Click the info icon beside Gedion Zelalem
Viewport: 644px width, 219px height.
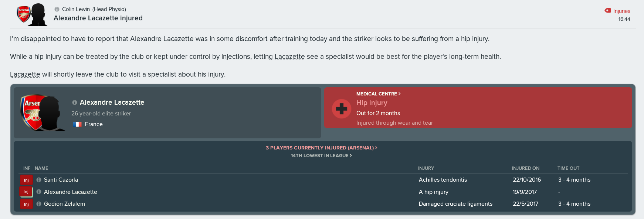point(39,204)
